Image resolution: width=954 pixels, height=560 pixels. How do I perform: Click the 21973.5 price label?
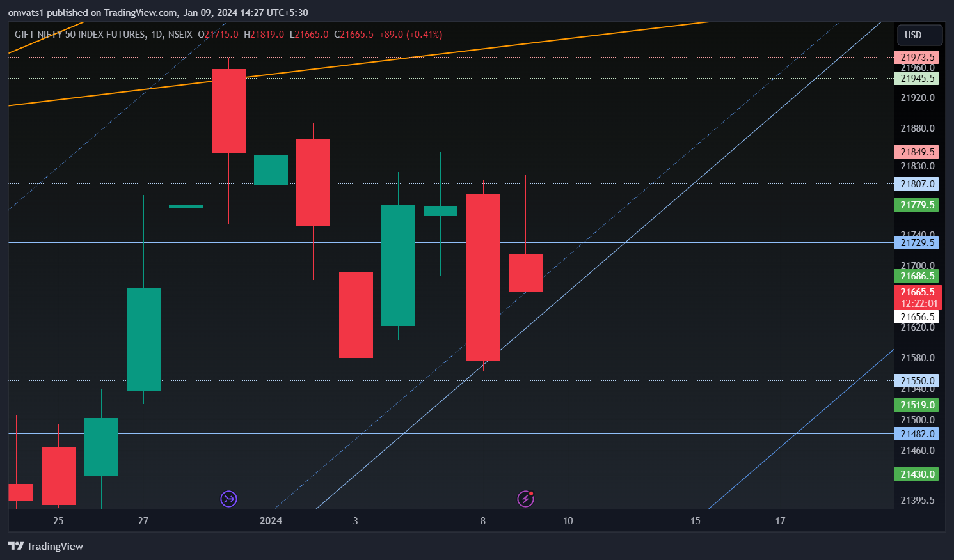(917, 58)
